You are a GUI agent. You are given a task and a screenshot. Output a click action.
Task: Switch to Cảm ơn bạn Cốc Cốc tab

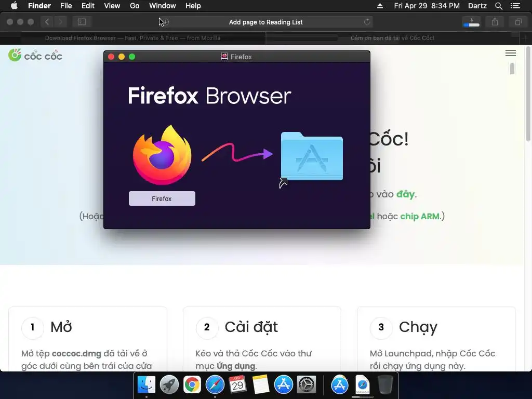pyautogui.click(x=392, y=38)
